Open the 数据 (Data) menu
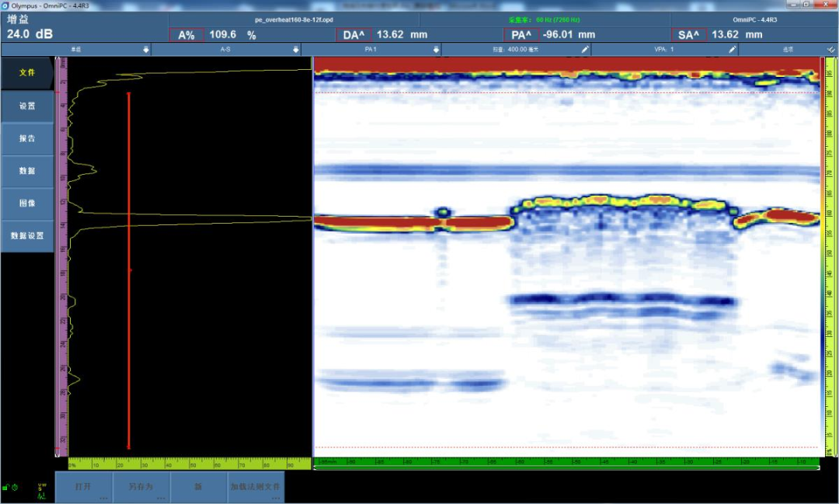839x504 pixels. click(26, 171)
